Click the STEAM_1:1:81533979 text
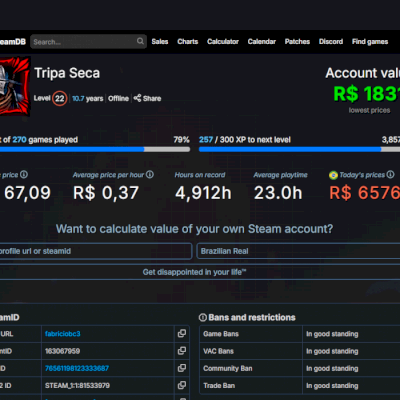 77,386
